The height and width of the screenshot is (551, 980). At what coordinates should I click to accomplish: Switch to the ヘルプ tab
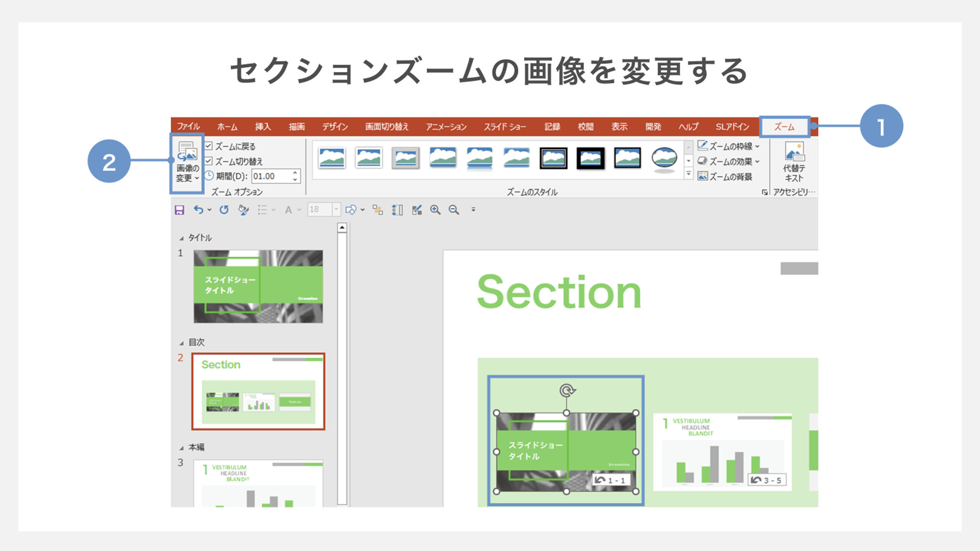pyautogui.click(x=688, y=127)
